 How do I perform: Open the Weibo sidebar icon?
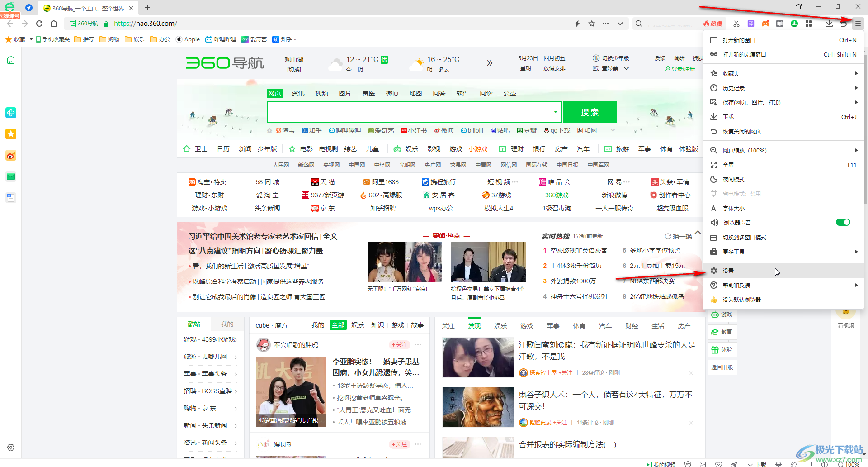pos(11,156)
